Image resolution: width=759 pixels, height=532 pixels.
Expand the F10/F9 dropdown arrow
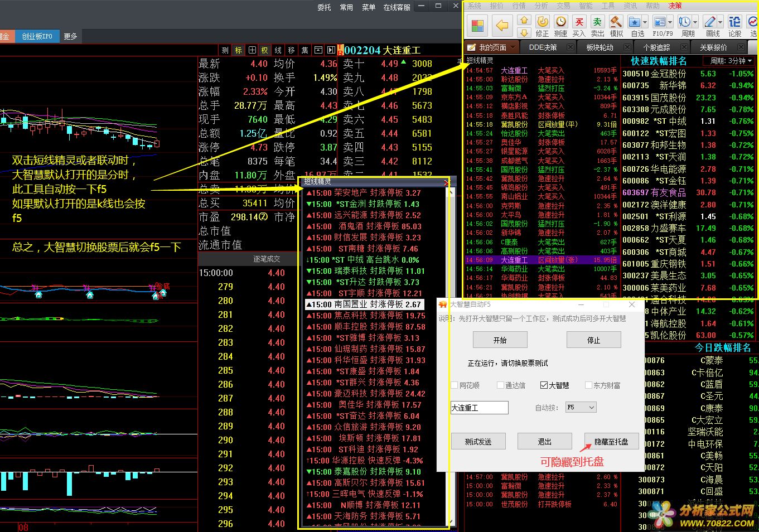[x=670, y=22]
